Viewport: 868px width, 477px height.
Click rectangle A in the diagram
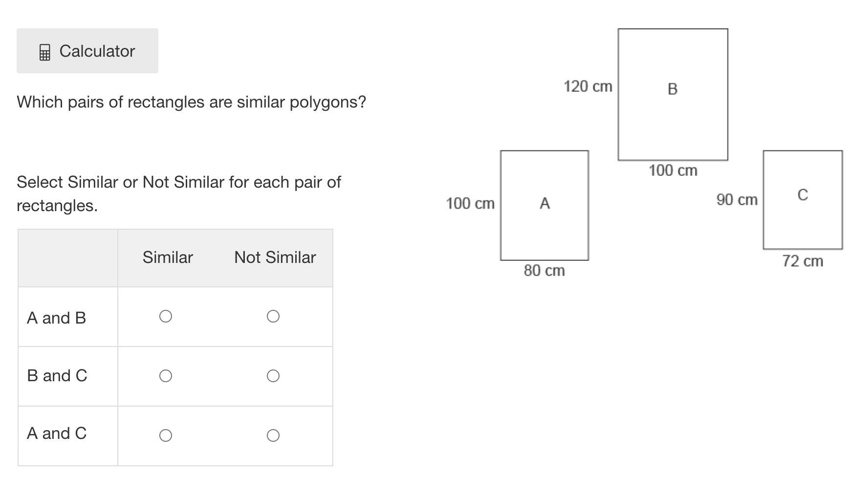point(544,205)
